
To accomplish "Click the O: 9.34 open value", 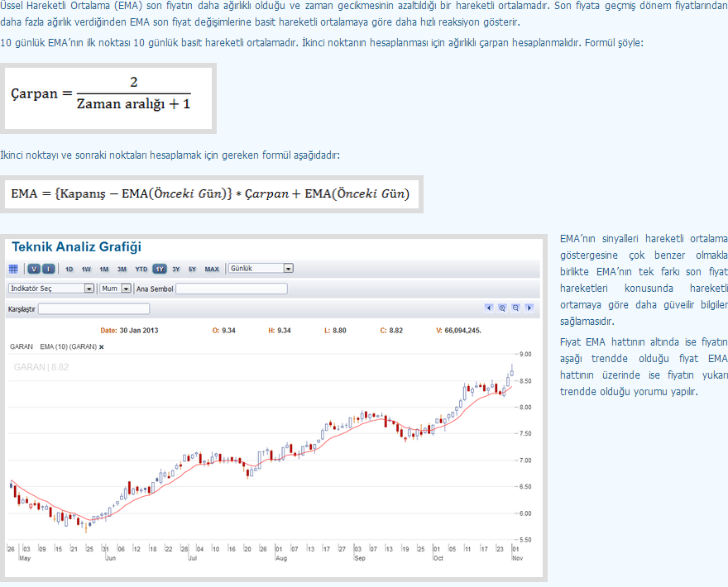I will (224, 331).
